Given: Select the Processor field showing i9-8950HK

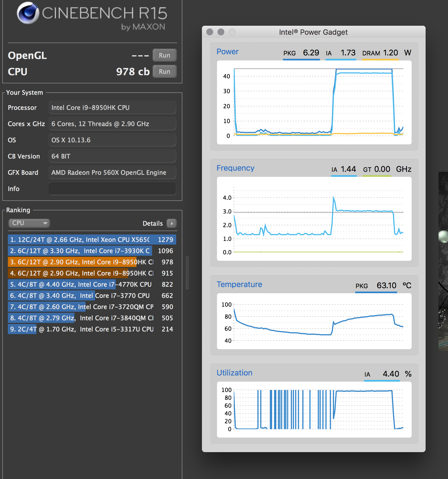Looking at the screenshot, I should (x=112, y=107).
